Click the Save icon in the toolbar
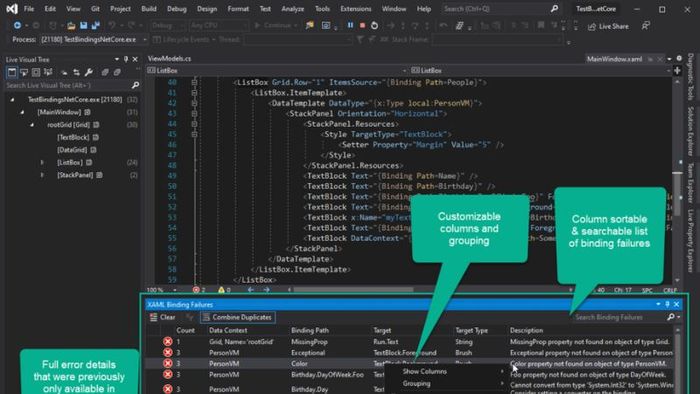The width and height of the screenshot is (700, 394). coord(83,25)
